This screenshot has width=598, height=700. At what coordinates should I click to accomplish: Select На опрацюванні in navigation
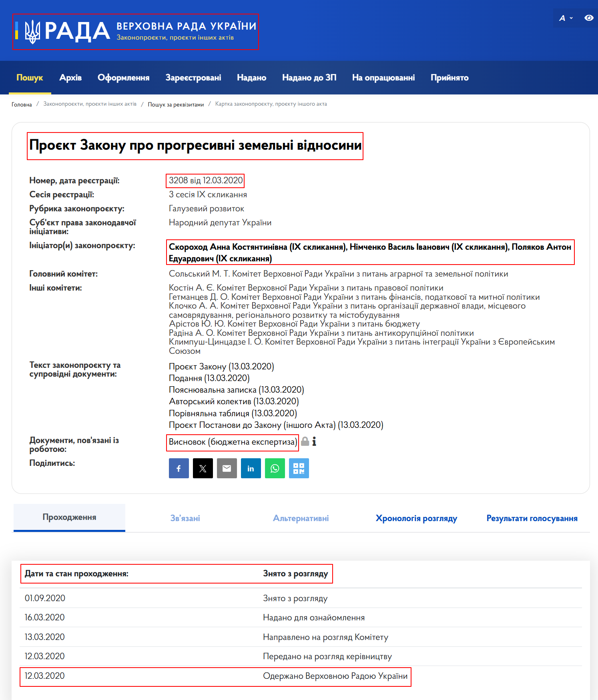pyautogui.click(x=383, y=78)
